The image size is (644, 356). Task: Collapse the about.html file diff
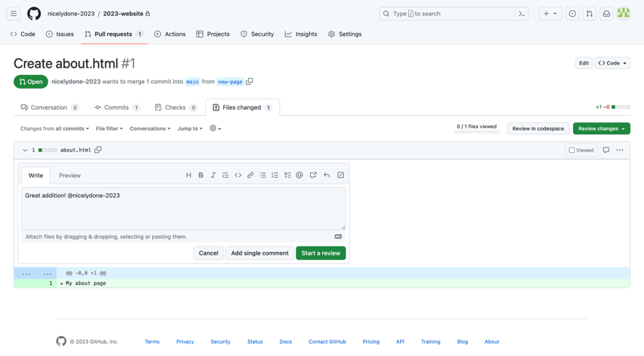pos(25,150)
